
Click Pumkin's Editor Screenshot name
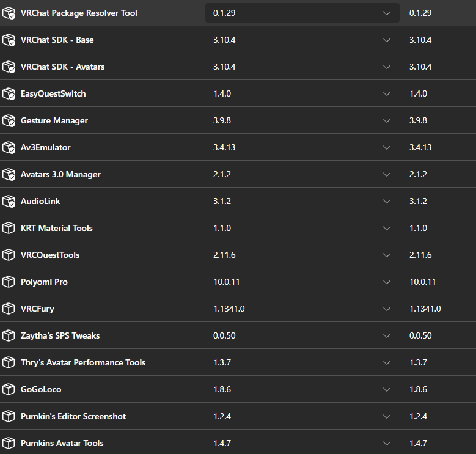point(73,416)
